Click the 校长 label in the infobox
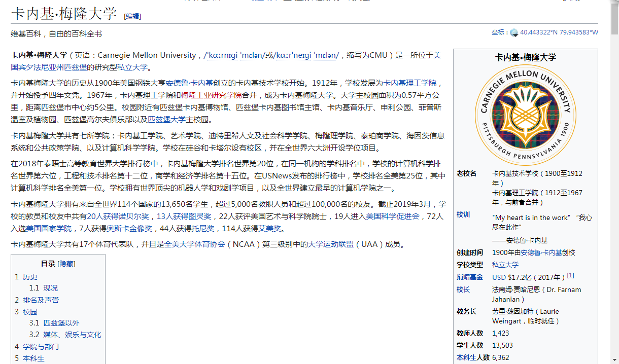The image size is (619, 364). (x=463, y=289)
